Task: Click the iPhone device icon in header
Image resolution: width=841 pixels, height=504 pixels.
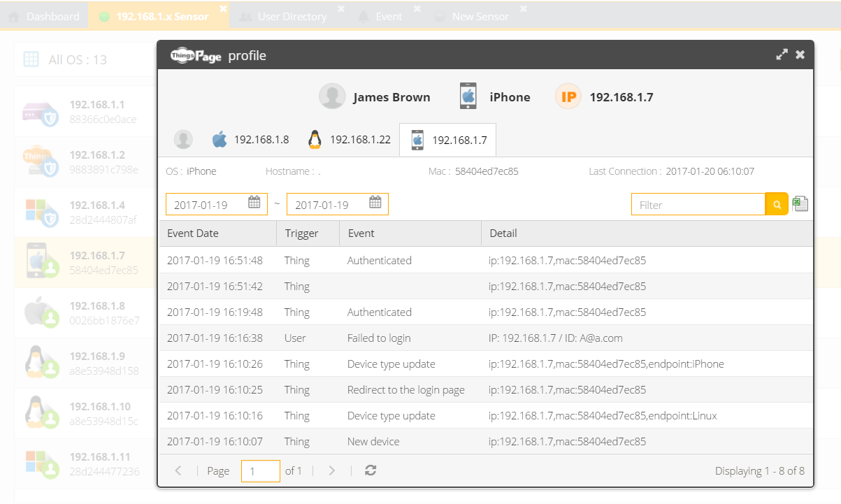Action: (x=468, y=96)
